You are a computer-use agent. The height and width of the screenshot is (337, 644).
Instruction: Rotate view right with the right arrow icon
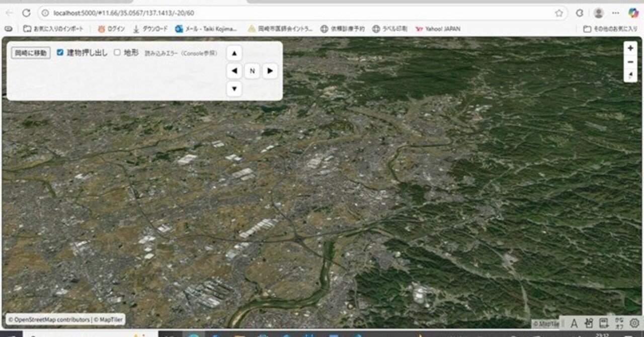(x=270, y=71)
